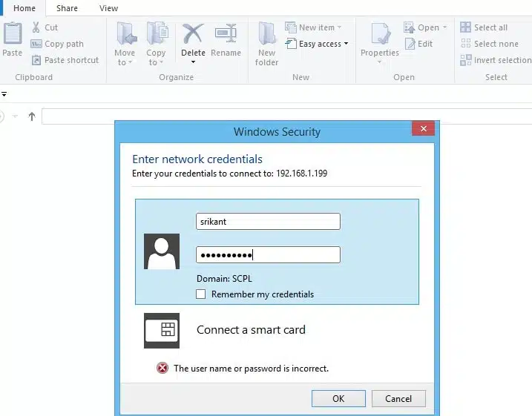Switch to the Share ribbon tab
Screen dimensions: 532x416
point(67,8)
